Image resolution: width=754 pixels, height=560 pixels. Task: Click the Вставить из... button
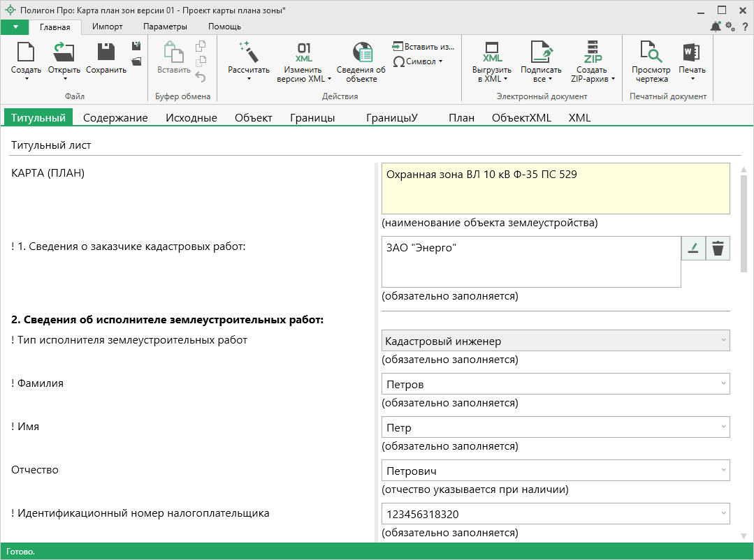point(423,47)
